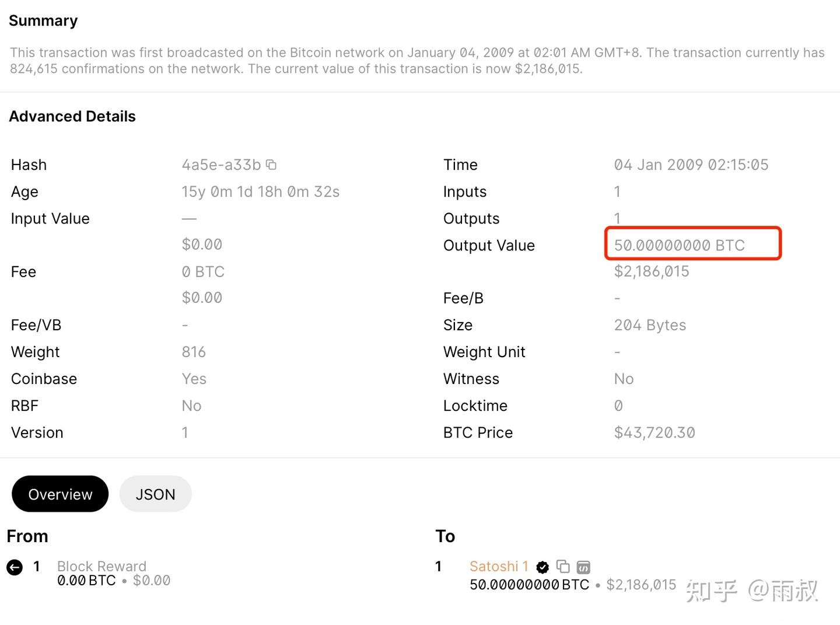Select the Locktime value 0

[618, 406]
